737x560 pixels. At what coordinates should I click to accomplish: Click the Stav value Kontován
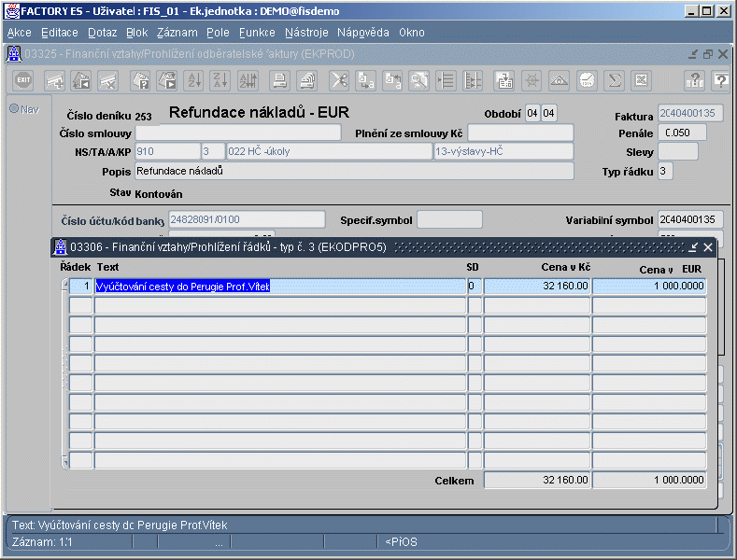(x=159, y=194)
